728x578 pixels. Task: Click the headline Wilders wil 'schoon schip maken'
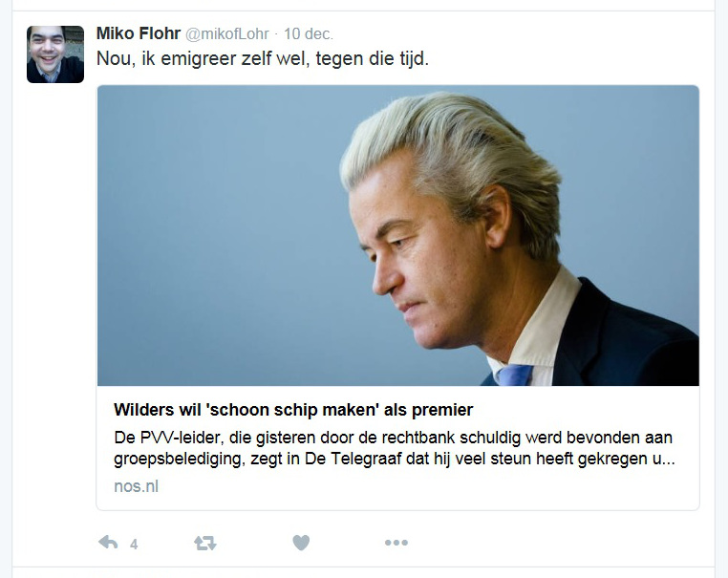(246, 410)
